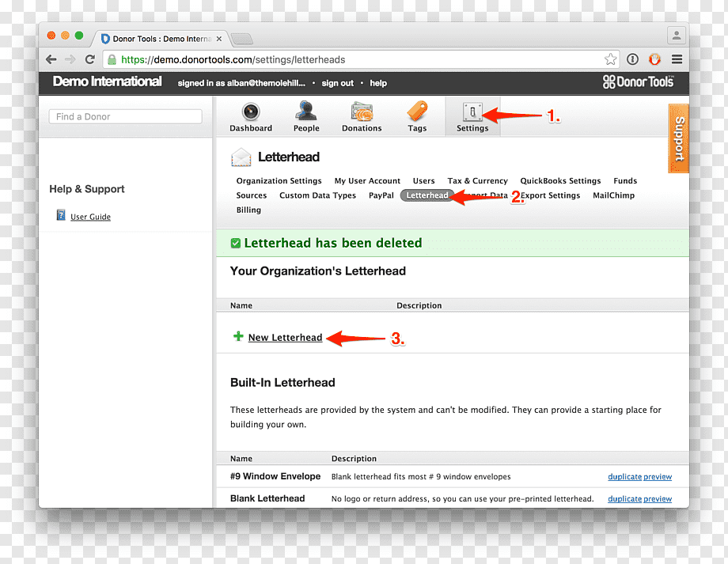This screenshot has width=728, height=564.
Task: Click the Help & Support heading
Action: point(87,189)
